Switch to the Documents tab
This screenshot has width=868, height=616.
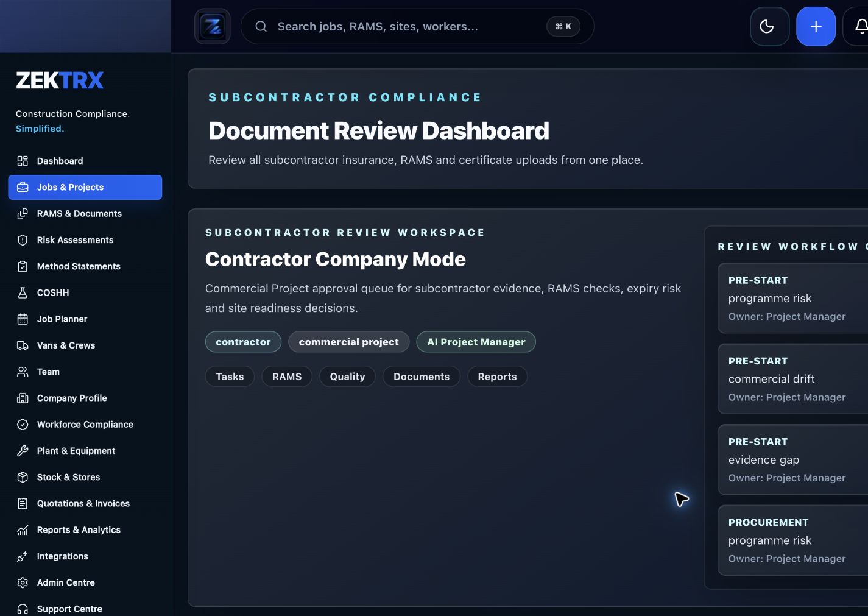coord(422,377)
